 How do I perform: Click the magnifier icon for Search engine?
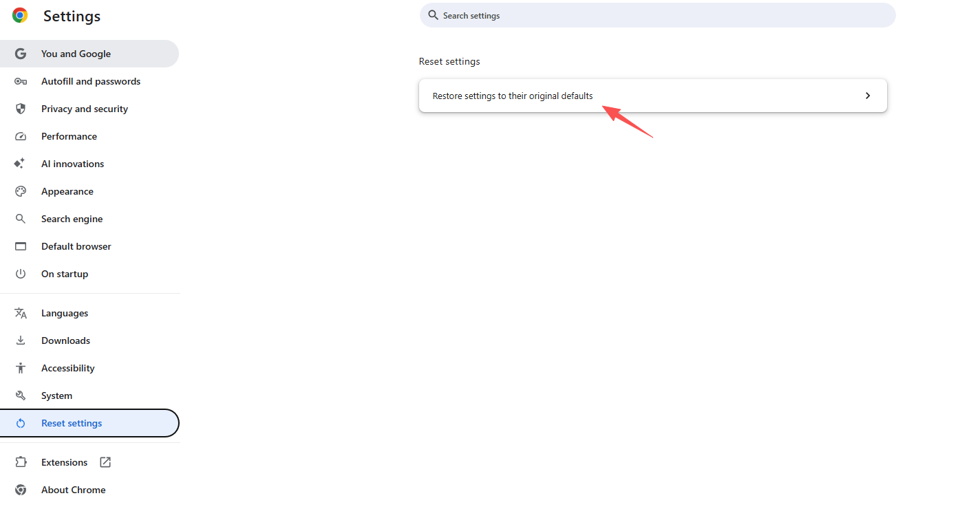coord(21,219)
